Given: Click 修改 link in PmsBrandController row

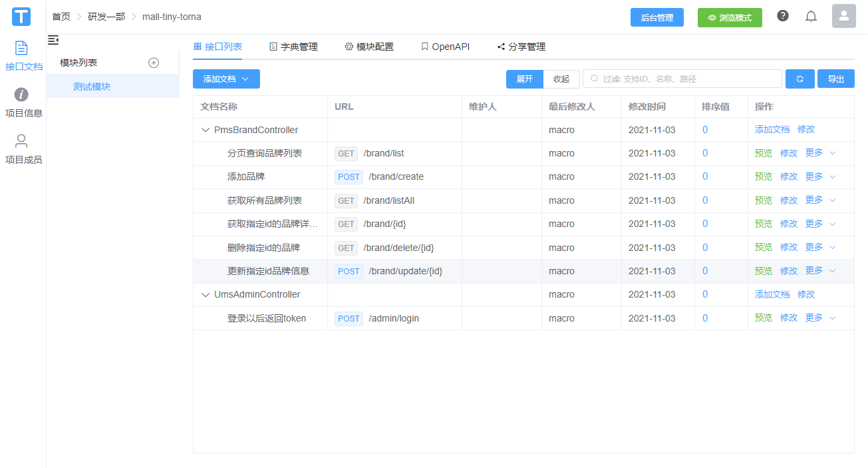Looking at the screenshot, I should click(x=806, y=129).
